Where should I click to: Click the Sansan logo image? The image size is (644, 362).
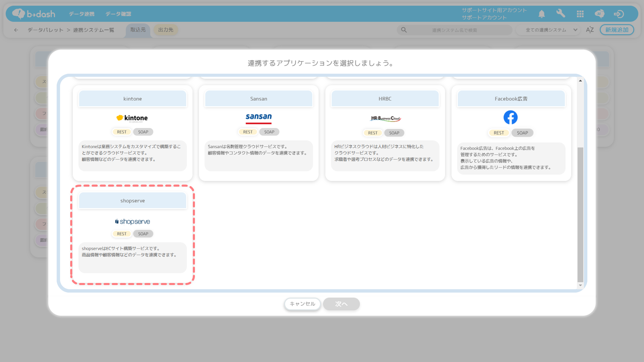point(259,118)
